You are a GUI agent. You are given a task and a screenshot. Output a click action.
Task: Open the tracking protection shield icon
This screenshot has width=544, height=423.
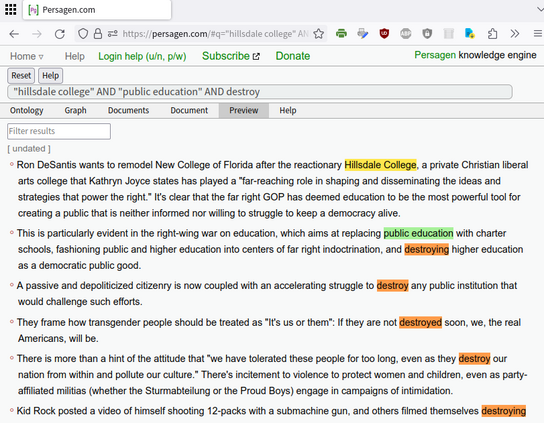(83, 34)
